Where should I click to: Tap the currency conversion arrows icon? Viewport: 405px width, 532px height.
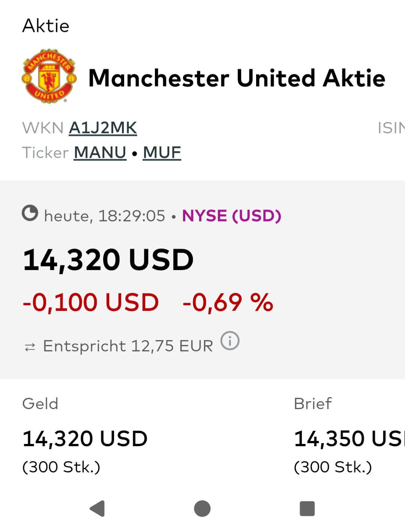click(30, 347)
